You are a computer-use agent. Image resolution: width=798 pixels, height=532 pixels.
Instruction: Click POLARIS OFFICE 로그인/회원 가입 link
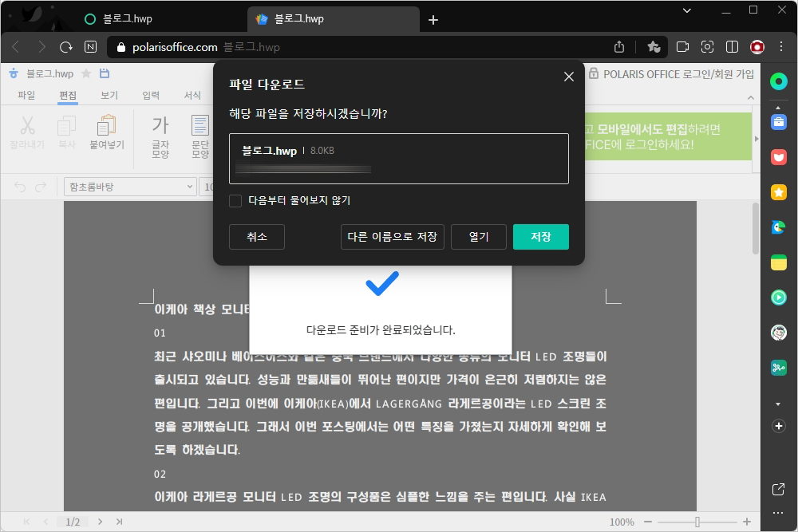pos(678,74)
